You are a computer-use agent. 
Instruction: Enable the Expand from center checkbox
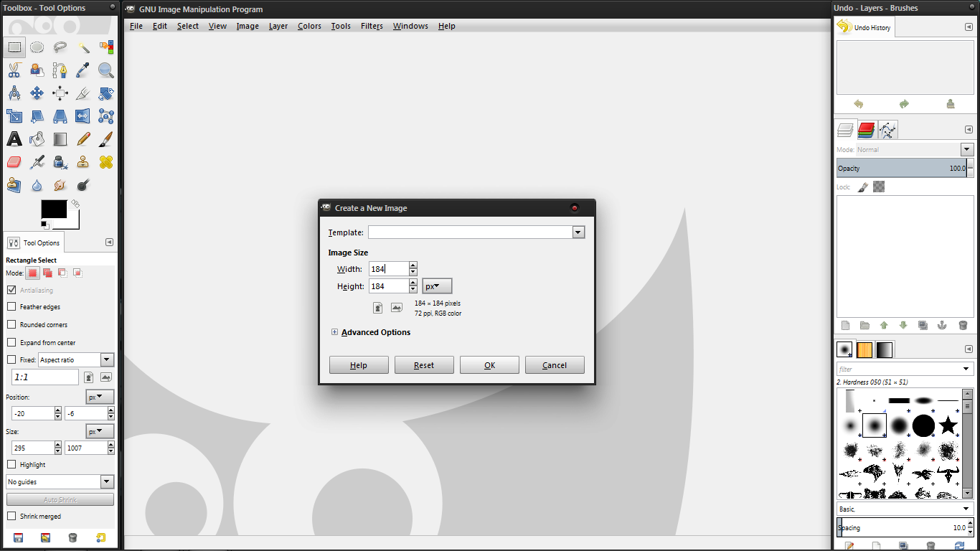click(x=11, y=342)
